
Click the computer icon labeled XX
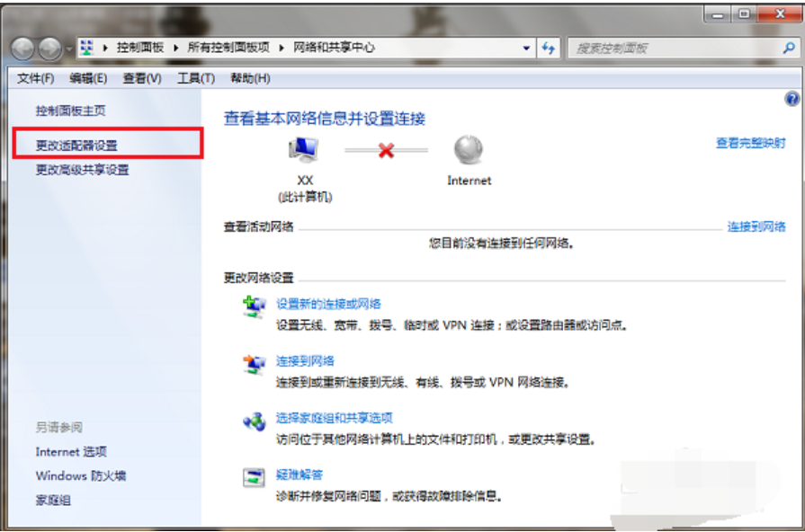304,151
